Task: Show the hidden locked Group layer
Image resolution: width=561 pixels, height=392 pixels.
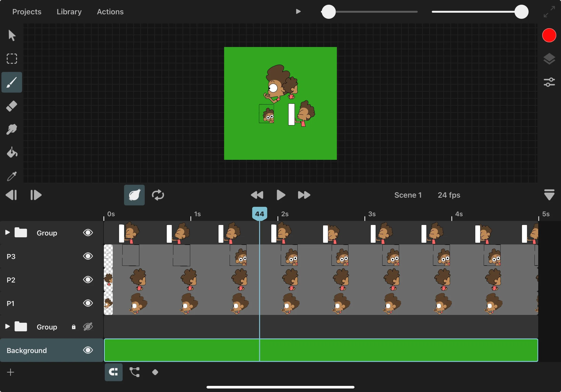Action: click(88, 327)
